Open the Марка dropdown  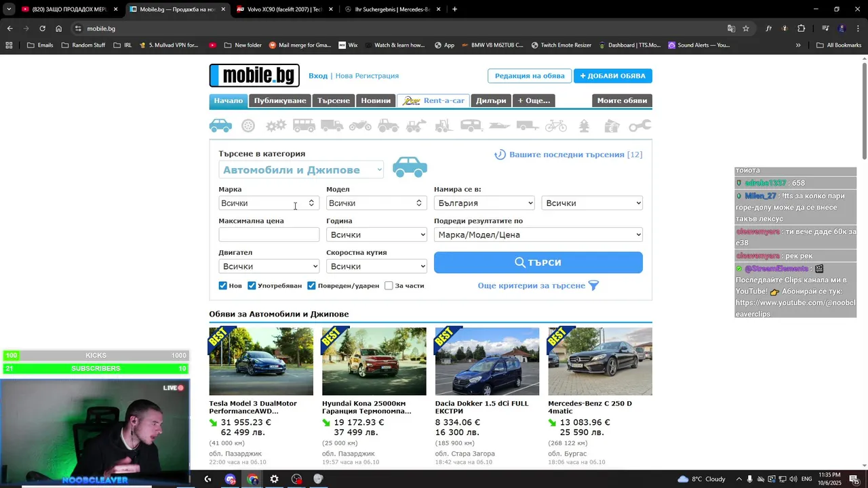[269, 203]
